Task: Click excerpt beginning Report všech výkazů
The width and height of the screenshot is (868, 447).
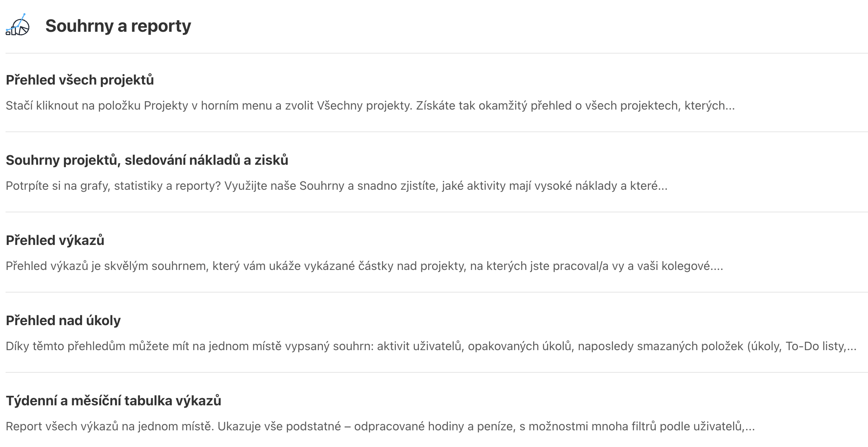Action: (x=380, y=426)
